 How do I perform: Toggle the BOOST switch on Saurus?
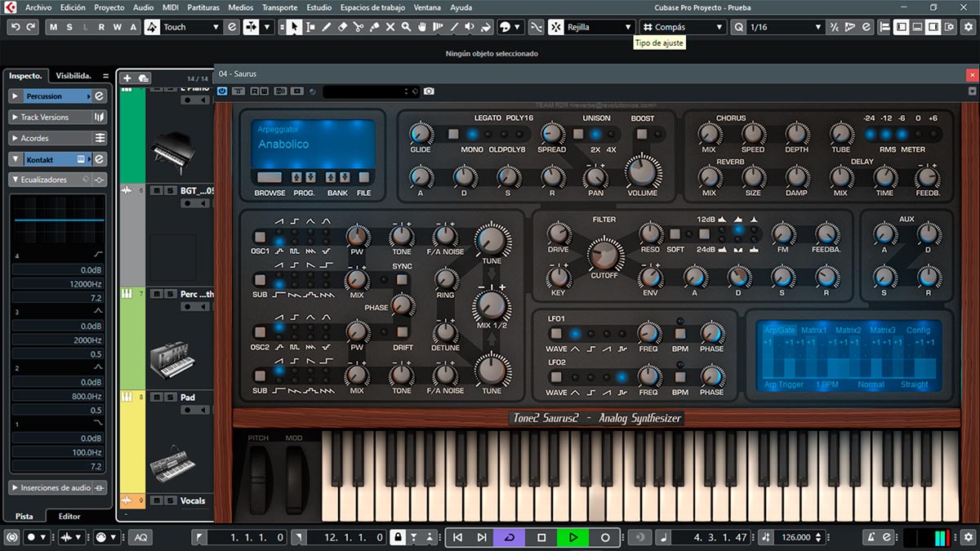(642, 134)
